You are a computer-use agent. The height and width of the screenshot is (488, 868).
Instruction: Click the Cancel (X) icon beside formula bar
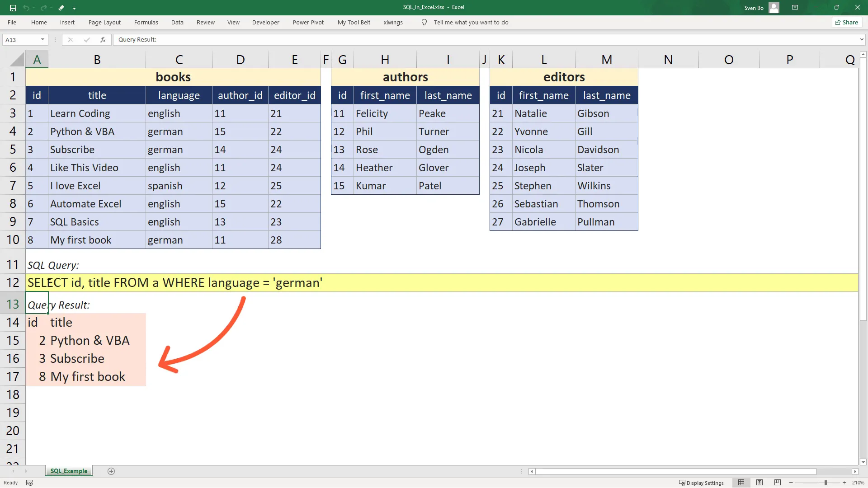pos(71,40)
